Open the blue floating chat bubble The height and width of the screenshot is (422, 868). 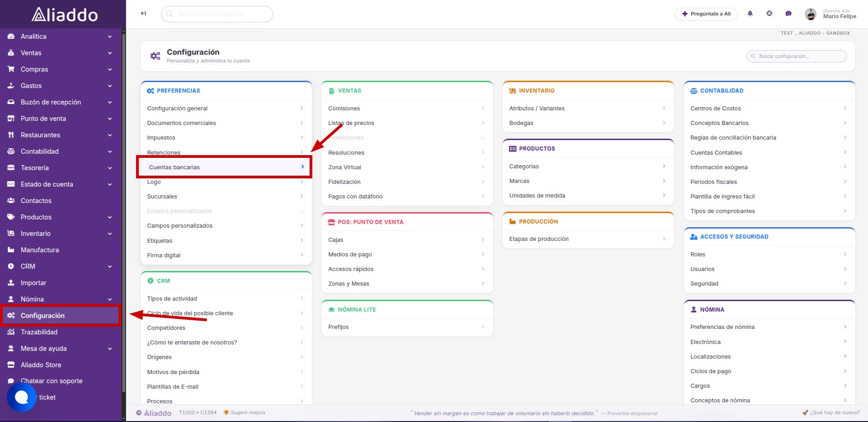coord(21,397)
